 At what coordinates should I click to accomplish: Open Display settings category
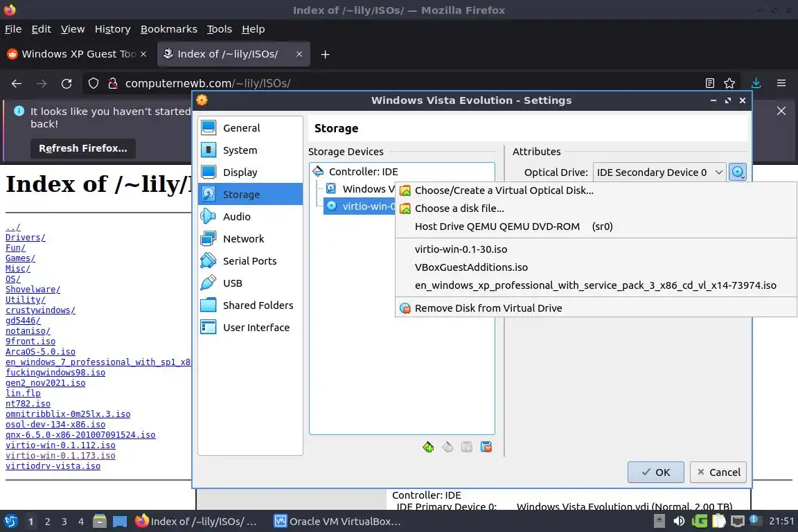coord(250,172)
